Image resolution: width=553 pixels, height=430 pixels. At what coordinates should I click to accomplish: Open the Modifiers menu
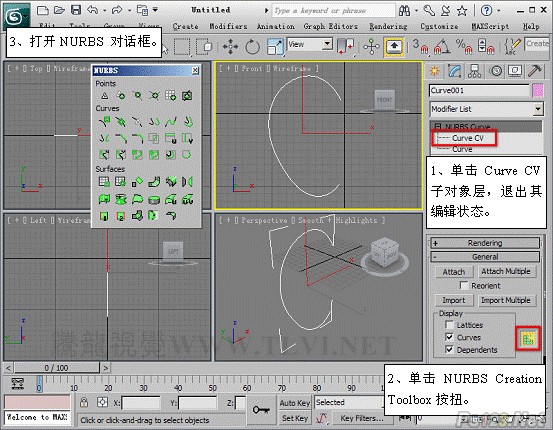pyautogui.click(x=228, y=26)
